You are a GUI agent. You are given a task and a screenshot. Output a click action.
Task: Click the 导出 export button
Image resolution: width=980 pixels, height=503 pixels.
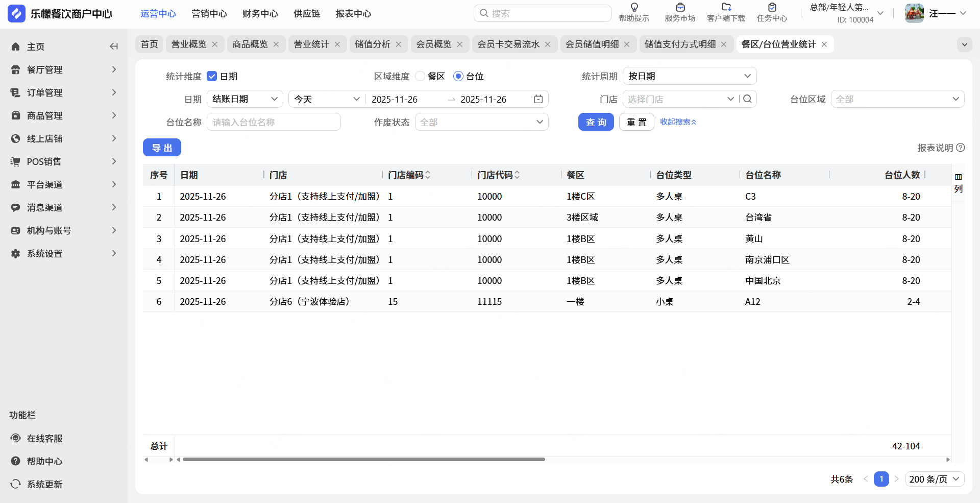162,148
